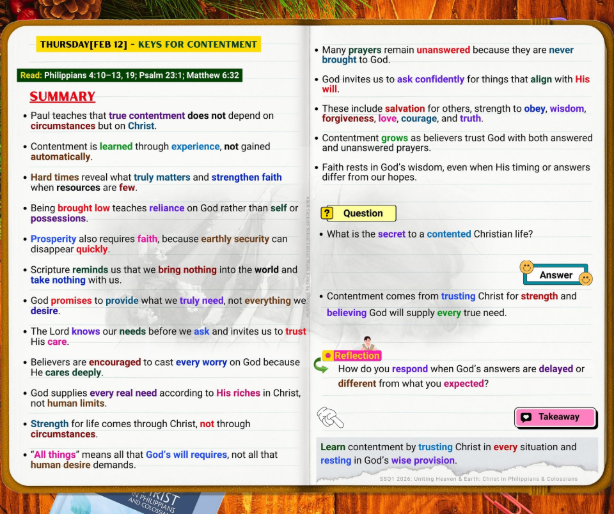
Task: Click the heart speech bubble icon in Takeaway
Action: [526, 417]
